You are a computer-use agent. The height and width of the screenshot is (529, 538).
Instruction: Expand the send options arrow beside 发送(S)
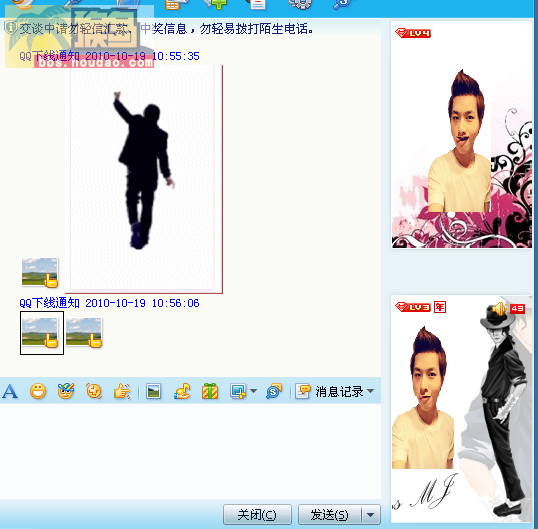click(371, 514)
